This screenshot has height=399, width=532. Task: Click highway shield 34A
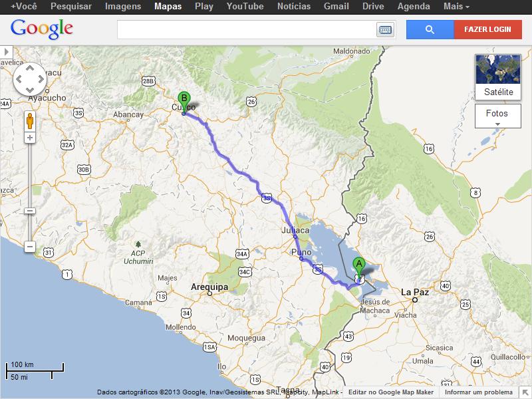[242, 253]
